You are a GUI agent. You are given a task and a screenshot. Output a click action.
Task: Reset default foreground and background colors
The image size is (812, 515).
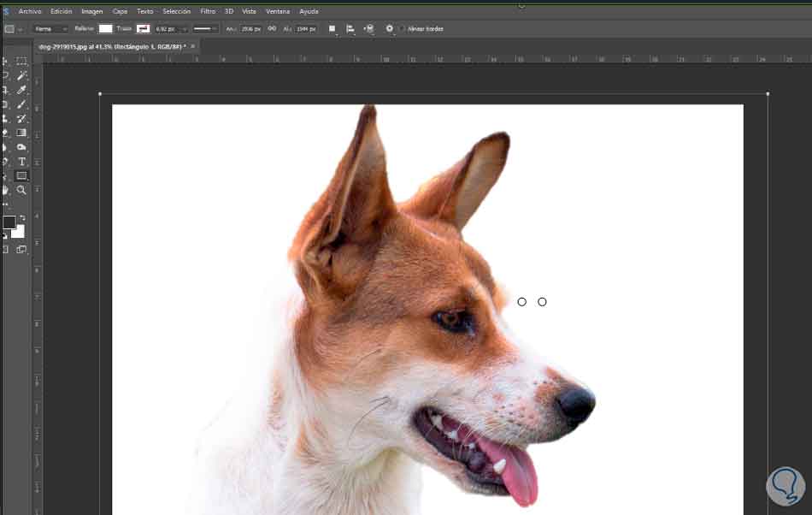pos(4,236)
